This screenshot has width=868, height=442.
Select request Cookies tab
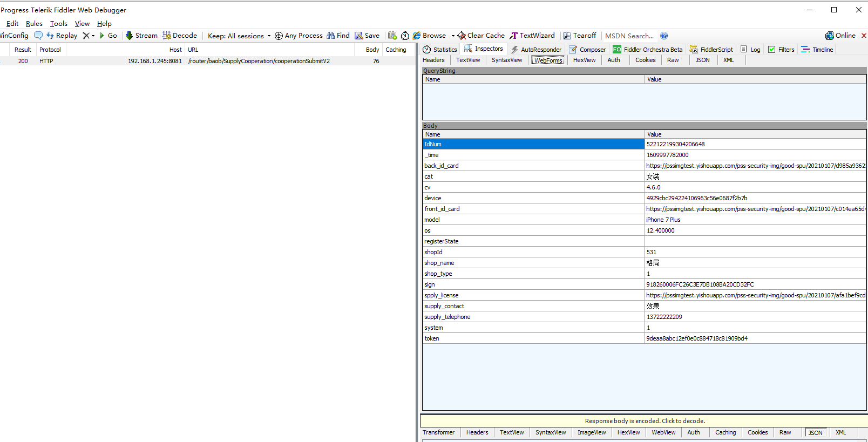(645, 60)
